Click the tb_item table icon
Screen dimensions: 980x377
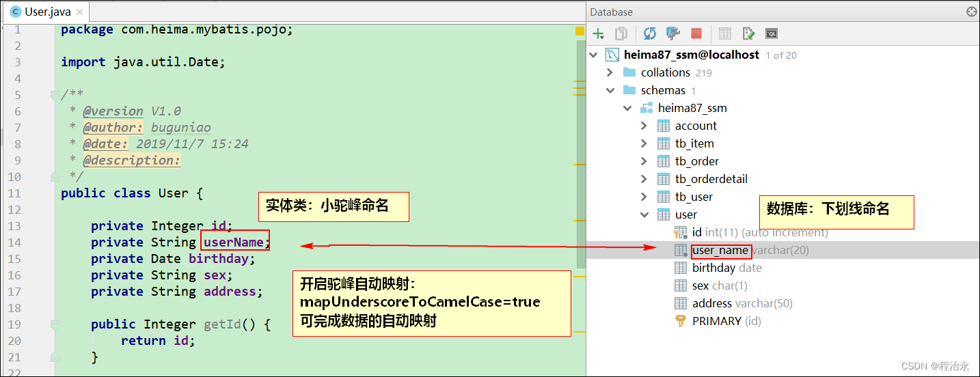(x=664, y=143)
